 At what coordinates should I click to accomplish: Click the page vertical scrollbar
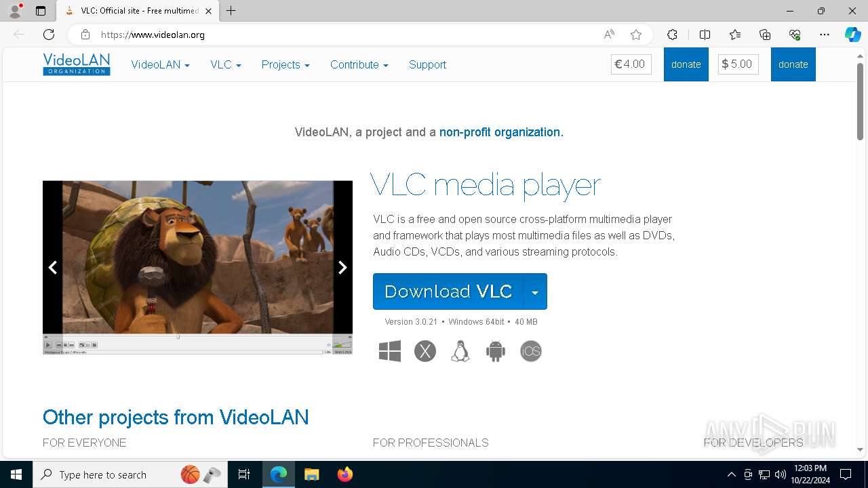tap(860, 102)
